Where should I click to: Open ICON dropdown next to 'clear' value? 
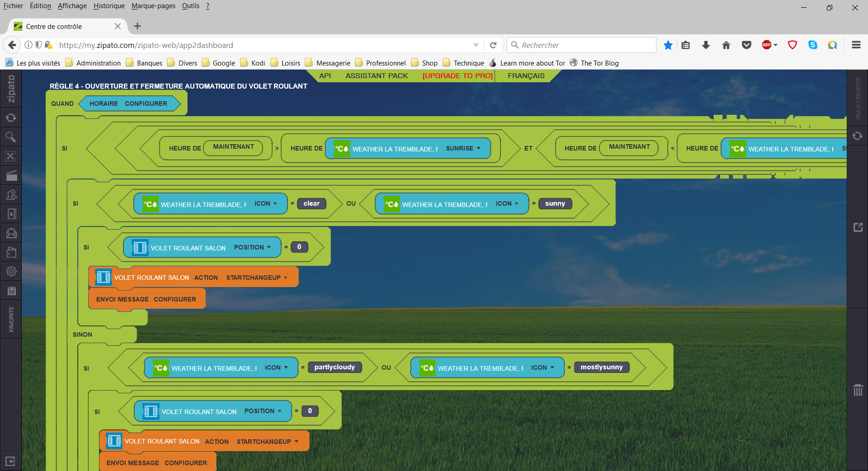[x=266, y=203]
